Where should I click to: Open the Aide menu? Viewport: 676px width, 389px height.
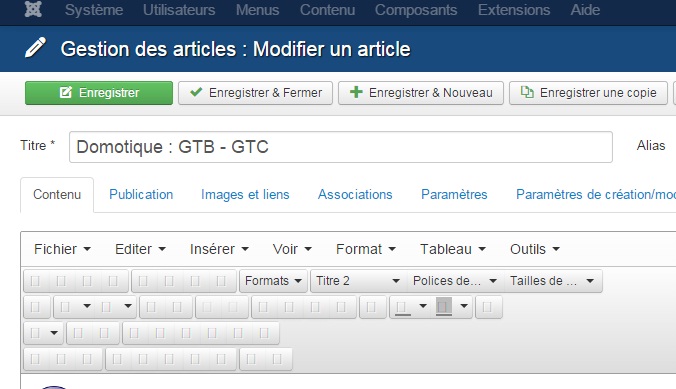[585, 10]
